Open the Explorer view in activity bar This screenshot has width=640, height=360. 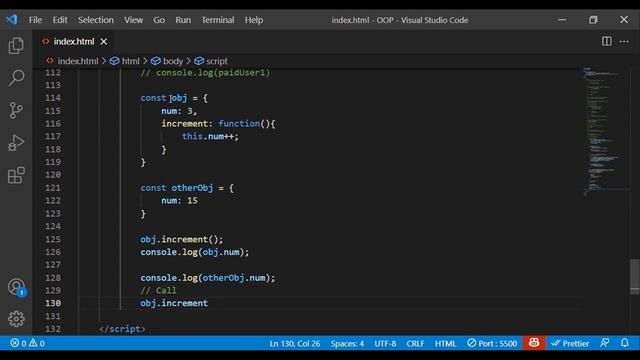click(16, 45)
